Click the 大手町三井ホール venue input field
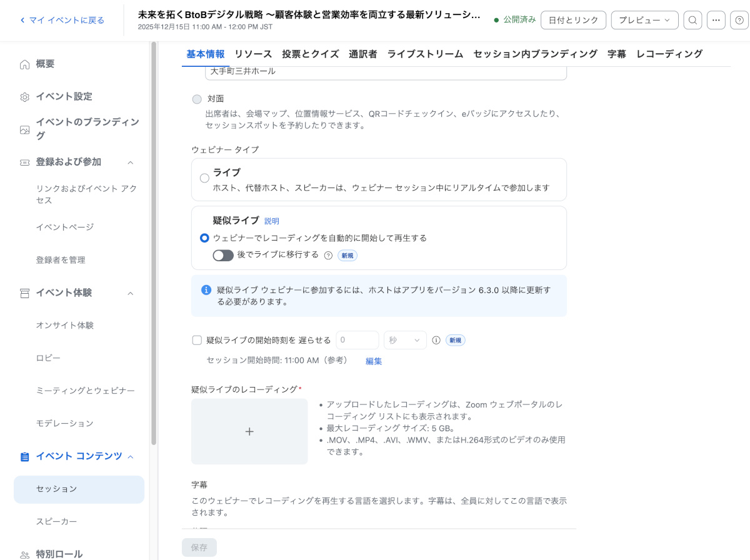 tap(386, 72)
